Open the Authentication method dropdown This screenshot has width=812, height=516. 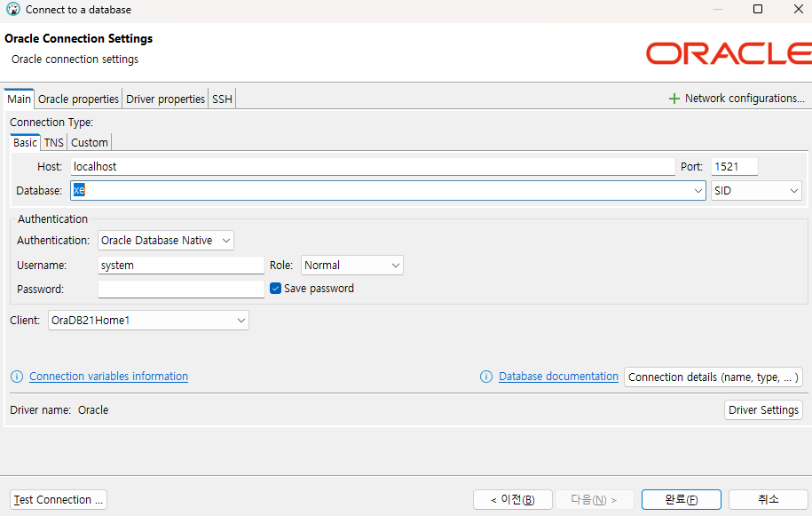point(166,241)
